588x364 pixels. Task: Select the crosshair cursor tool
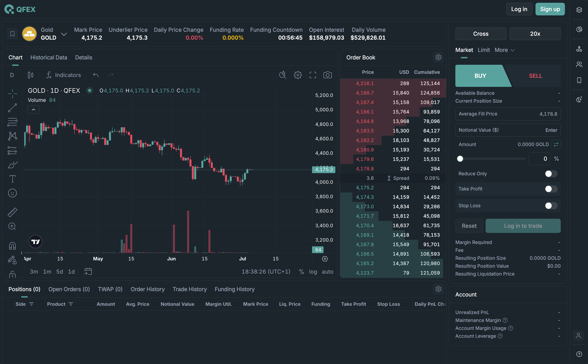click(12, 94)
